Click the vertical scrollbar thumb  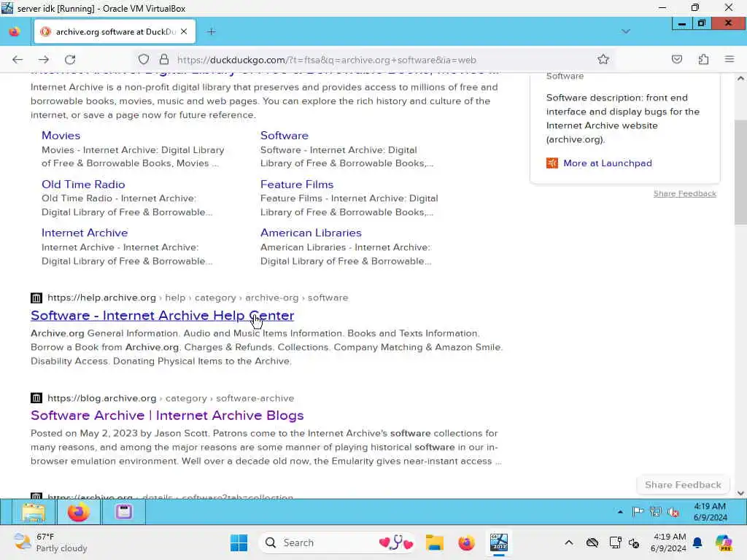(x=740, y=171)
